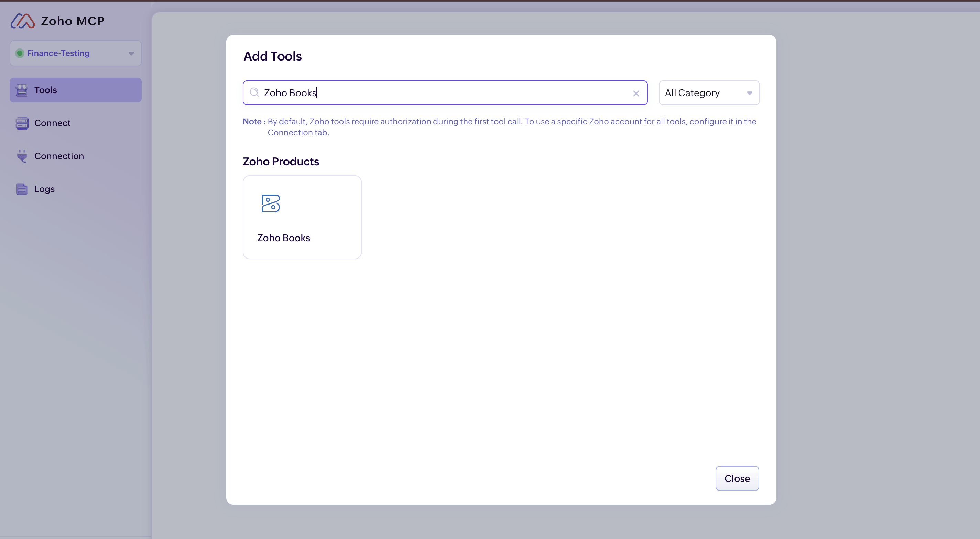This screenshot has width=980, height=539.
Task: Click the search magnifier icon
Action: 254,92
